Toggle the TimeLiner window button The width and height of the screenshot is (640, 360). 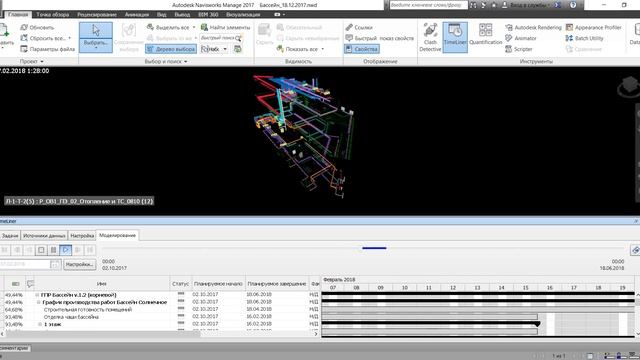455,38
